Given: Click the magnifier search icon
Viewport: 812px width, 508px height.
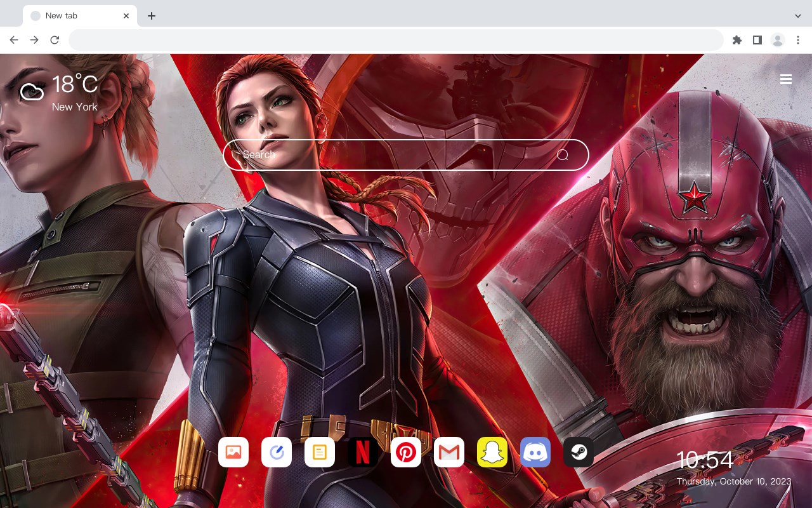Looking at the screenshot, I should [x=563, y=155].
